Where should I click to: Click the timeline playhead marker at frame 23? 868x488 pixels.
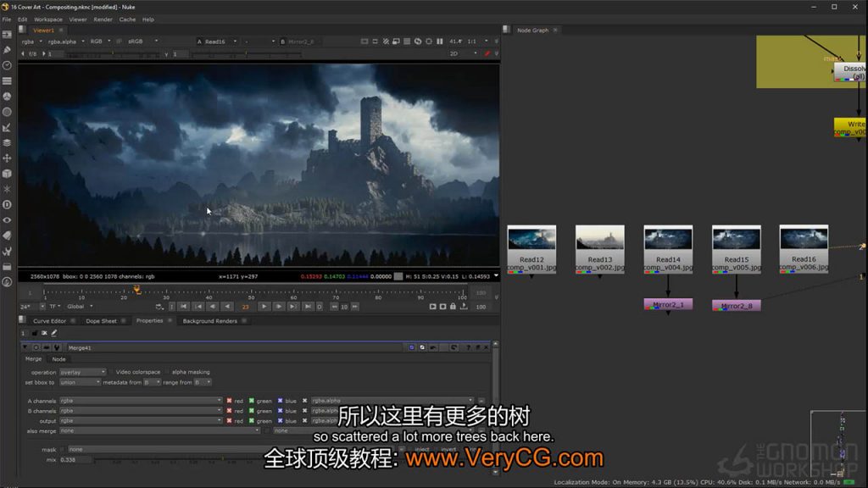[136, 290]
